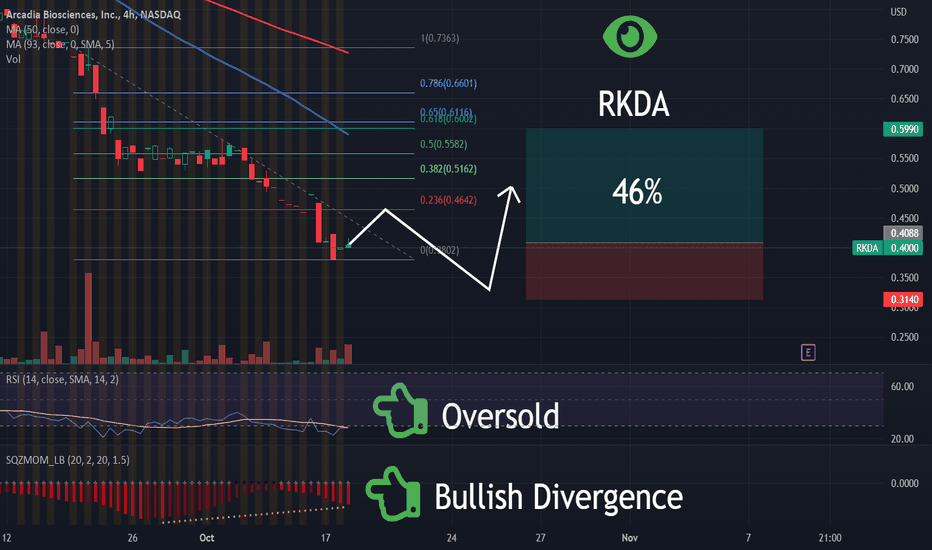Click the 0.4000 current price label

[x=903, y=248]
